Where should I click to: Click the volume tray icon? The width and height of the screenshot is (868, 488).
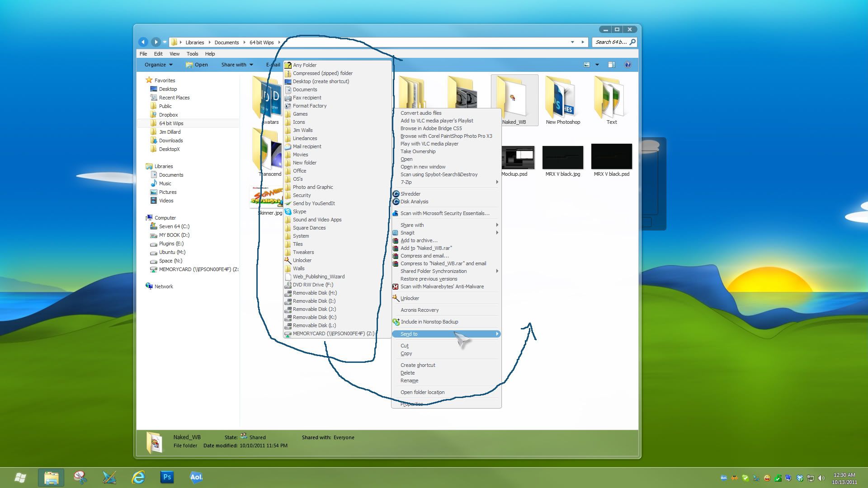click(821, 478)
